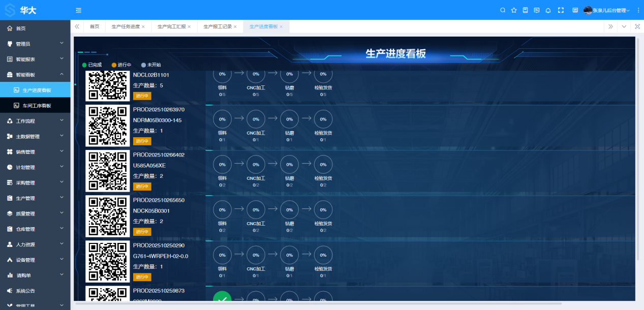Viewport: 644px width, 310px height.
Task: Click the 采购管理 sidebar icon
Action: 10,182
